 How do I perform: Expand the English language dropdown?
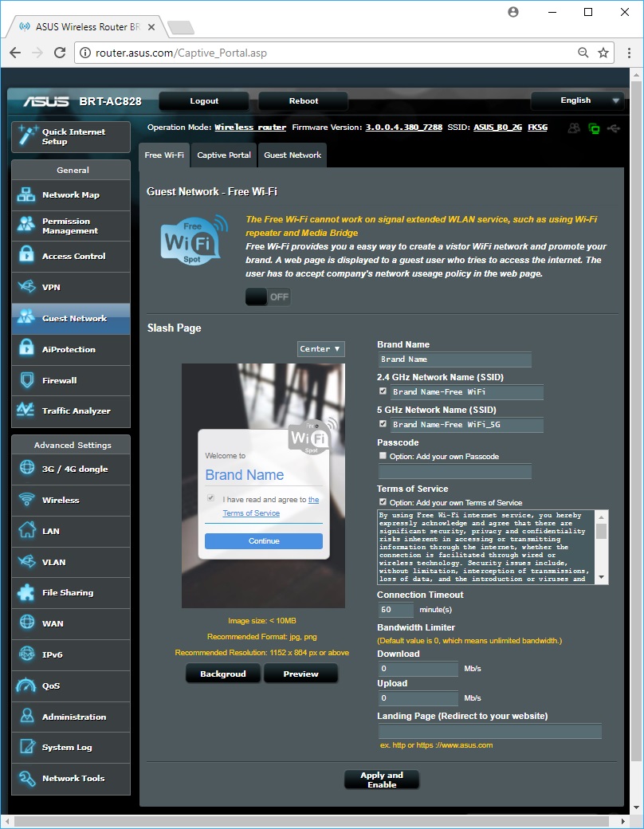click(x=578, y=101)
